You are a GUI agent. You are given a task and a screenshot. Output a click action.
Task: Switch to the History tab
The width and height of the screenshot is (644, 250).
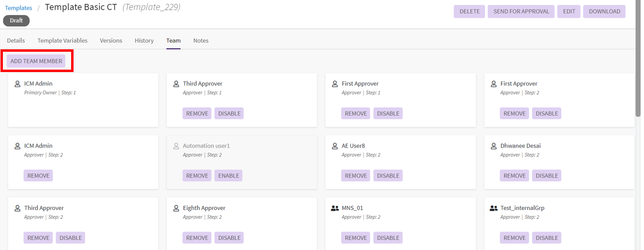[x=144, y=41]
